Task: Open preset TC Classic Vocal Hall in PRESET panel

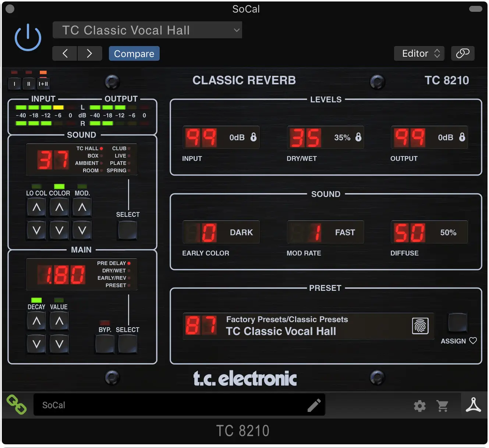Action: coord(308,326)
